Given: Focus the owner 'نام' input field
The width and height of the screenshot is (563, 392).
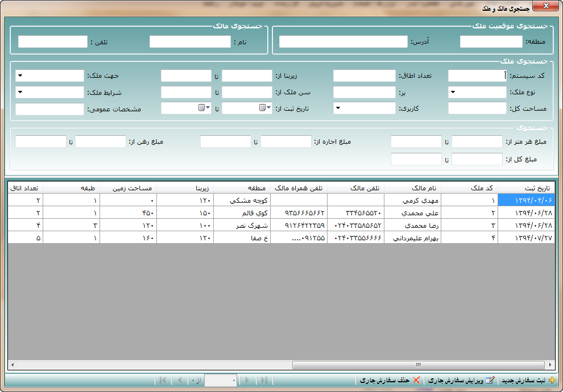Looking at the screenshot, I should click(x=189, y=41).
